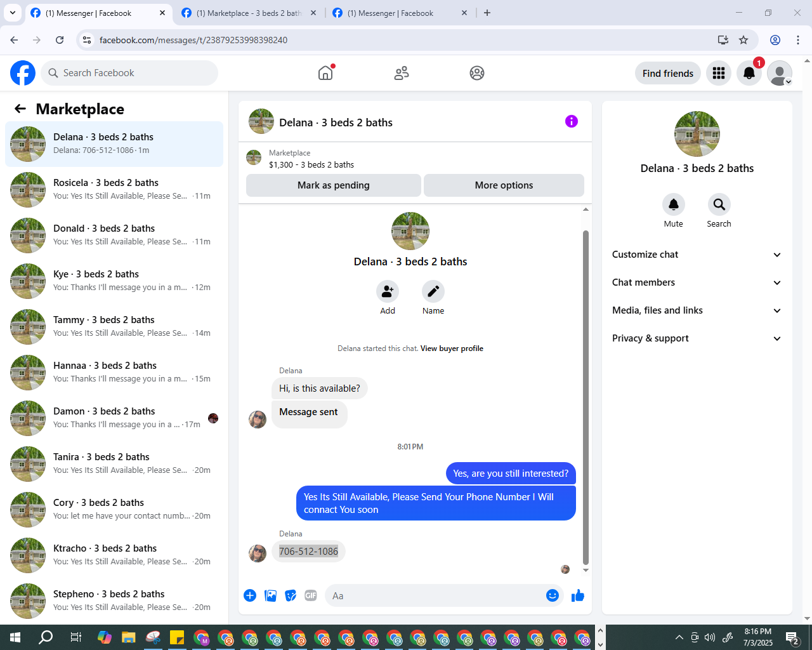Viewport: 812px width, 650px height.
Task: Click the Add people icon in chat
Action: (x=388, y=291)
